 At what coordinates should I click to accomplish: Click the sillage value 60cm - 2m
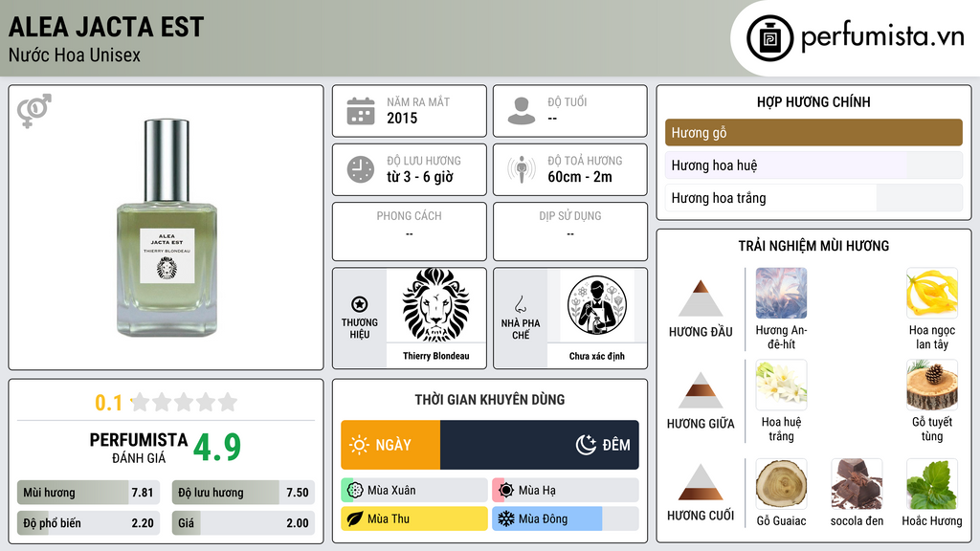point(580,177)
